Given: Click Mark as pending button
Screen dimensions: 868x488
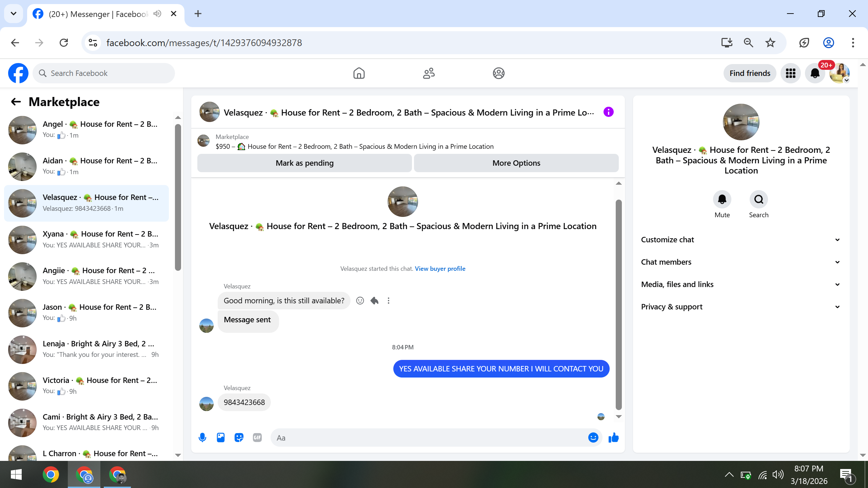Looking at the screenshot, I should pyautogui.click(x=304, y=163).
